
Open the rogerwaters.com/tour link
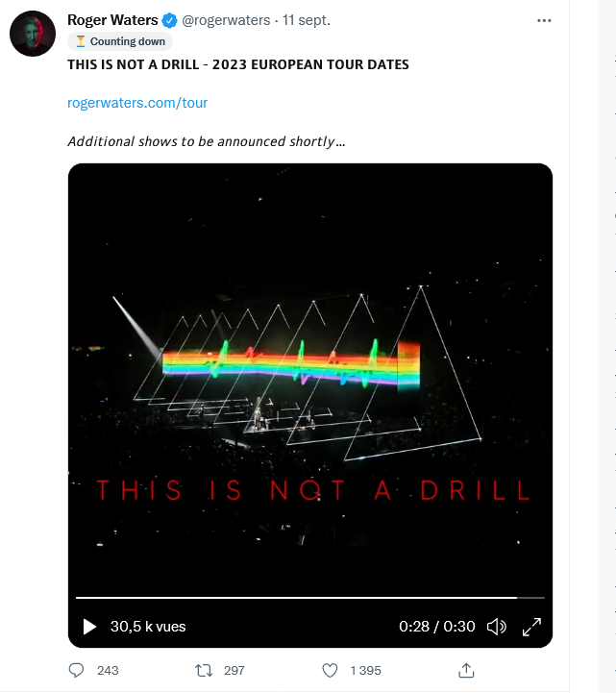click(x=137, y=102)
